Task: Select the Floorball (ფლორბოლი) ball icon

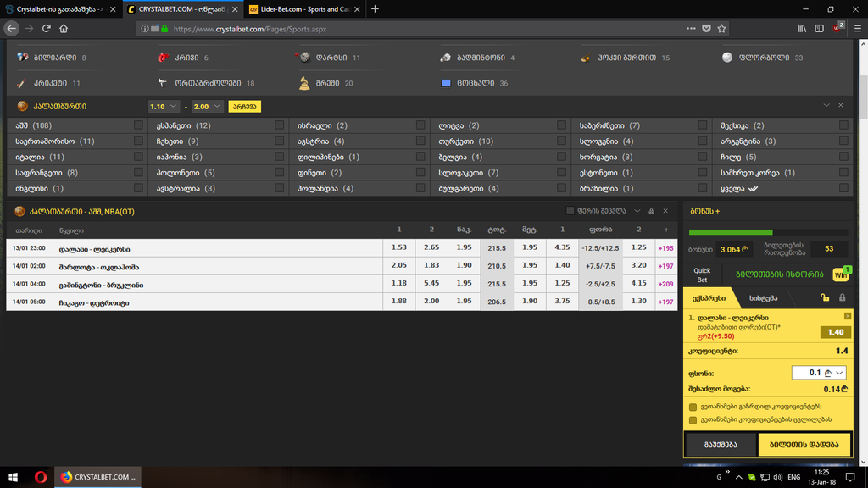Action: click(x=727, y=57)
